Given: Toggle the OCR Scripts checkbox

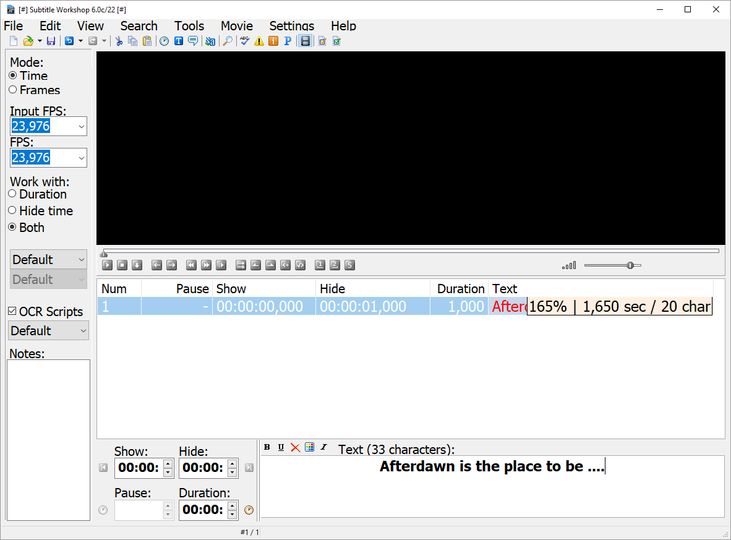Looking at the screenshot, I should 13,312.
